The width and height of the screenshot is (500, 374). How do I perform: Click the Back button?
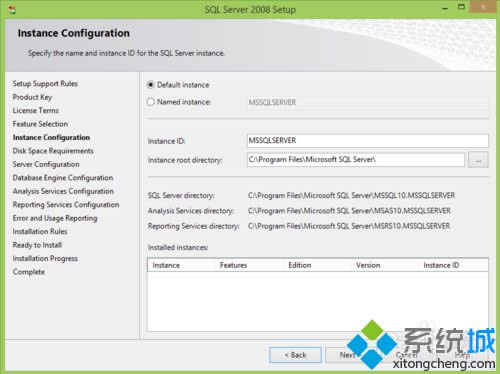click(x=295, y=355)
